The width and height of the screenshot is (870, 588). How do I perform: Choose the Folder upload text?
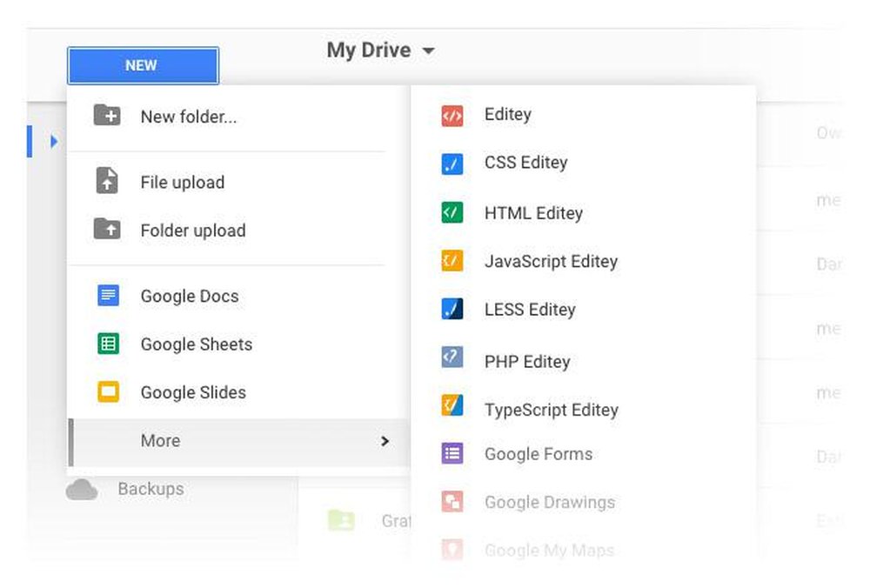pos(193,231)
